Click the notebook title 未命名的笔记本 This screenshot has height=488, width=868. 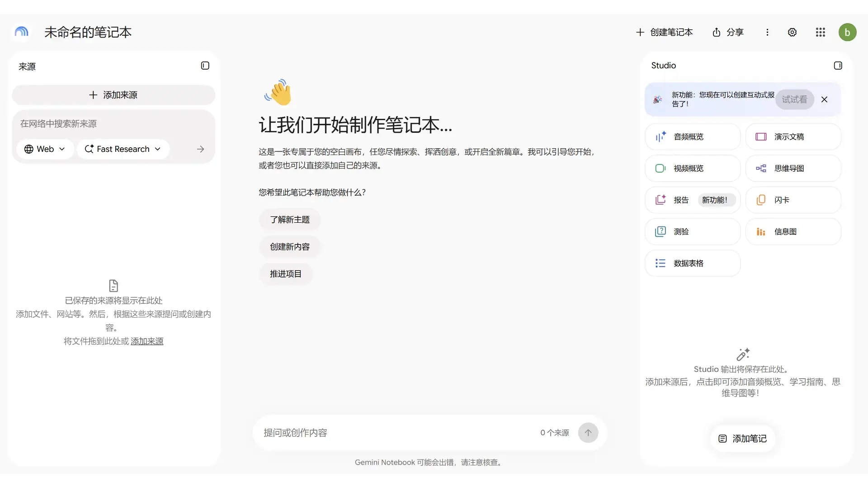point(88,32)
